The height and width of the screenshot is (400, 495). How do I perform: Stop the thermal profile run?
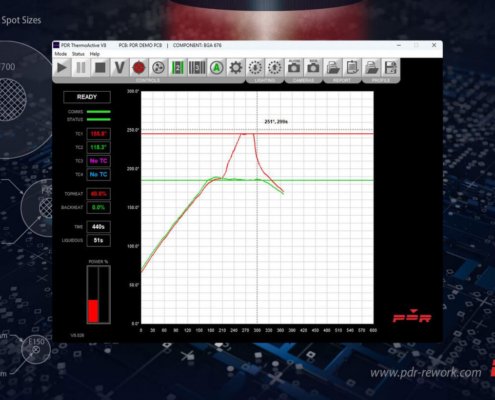pyautogui.click(x=100, y=68)
